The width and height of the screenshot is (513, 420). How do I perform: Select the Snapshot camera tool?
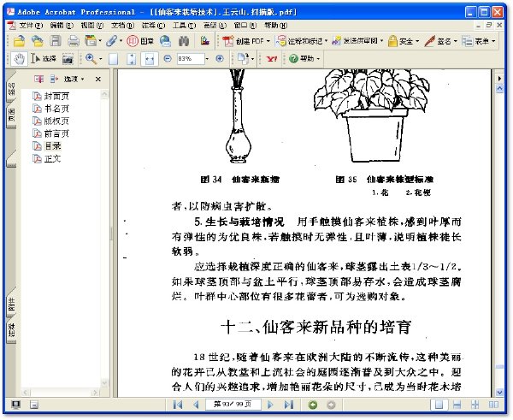[68, 59]
